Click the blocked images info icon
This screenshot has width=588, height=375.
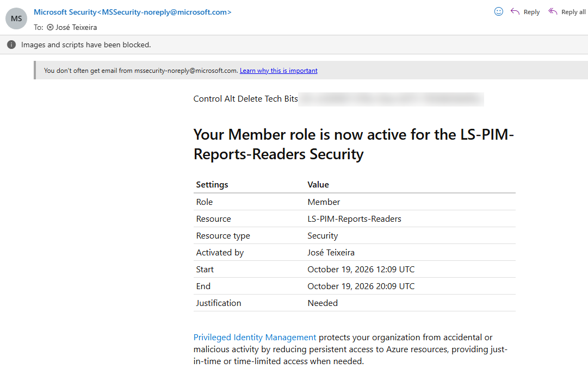point(11,45)
